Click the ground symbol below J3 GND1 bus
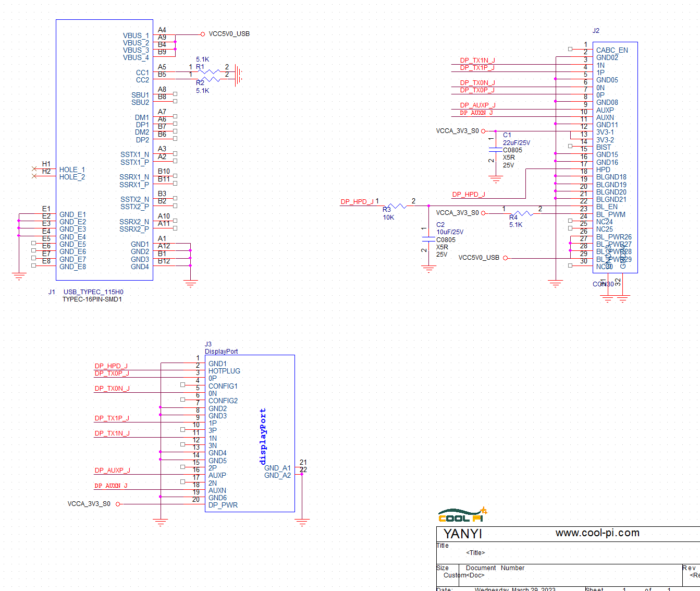Image resolution: width=700 pixels, height=591 pixels. pos(161,523)
